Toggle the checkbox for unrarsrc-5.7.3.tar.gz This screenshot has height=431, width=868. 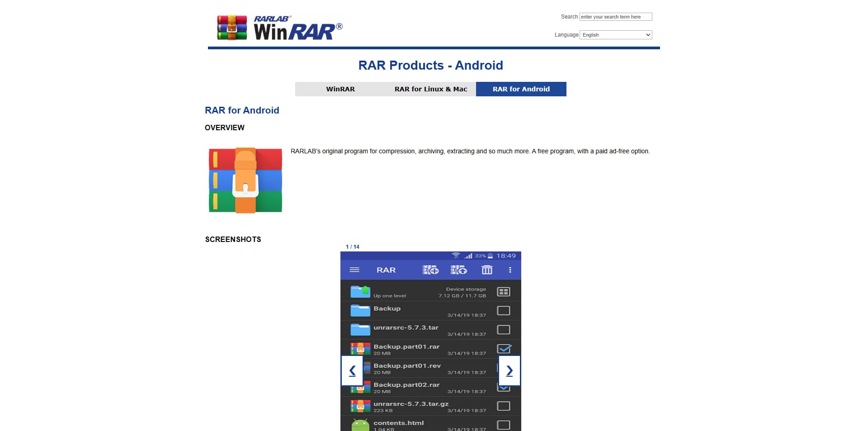click(x=504, y=406)
